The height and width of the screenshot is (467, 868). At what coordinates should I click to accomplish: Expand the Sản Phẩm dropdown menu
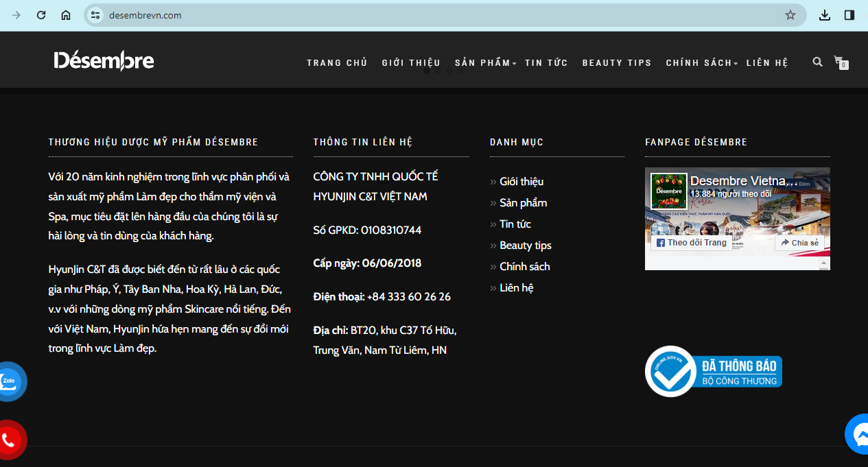(x=485, y=63)
